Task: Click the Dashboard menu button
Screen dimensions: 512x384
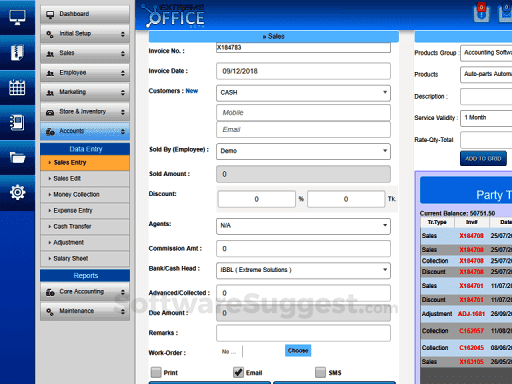Action: click(85, 14)
